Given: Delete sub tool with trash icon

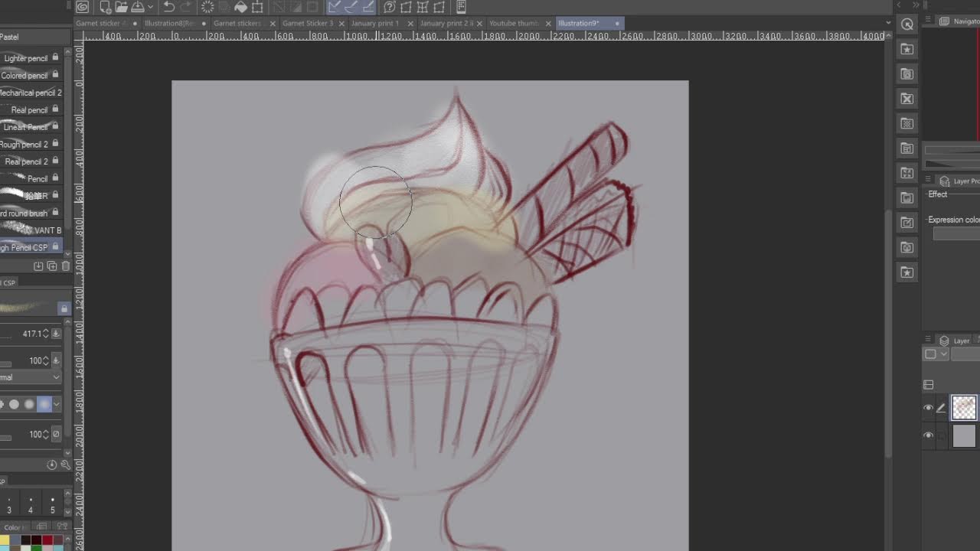Looking at the screenshot, I should point(64,266).
